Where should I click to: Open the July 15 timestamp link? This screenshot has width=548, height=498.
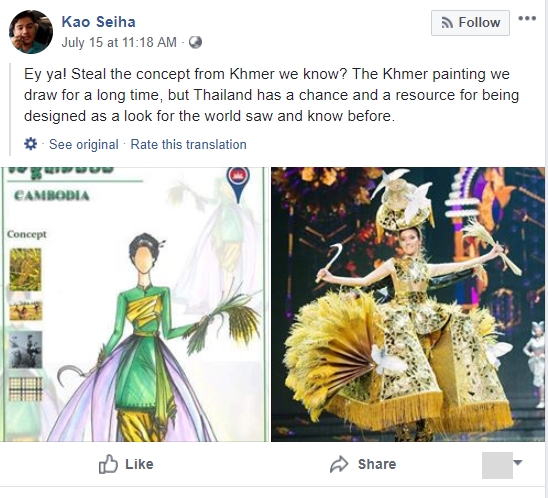tap(119, 43)
